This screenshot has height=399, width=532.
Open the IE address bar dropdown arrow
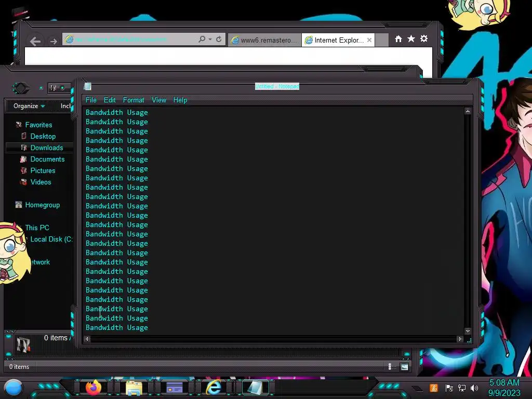[x=210, y=39]
